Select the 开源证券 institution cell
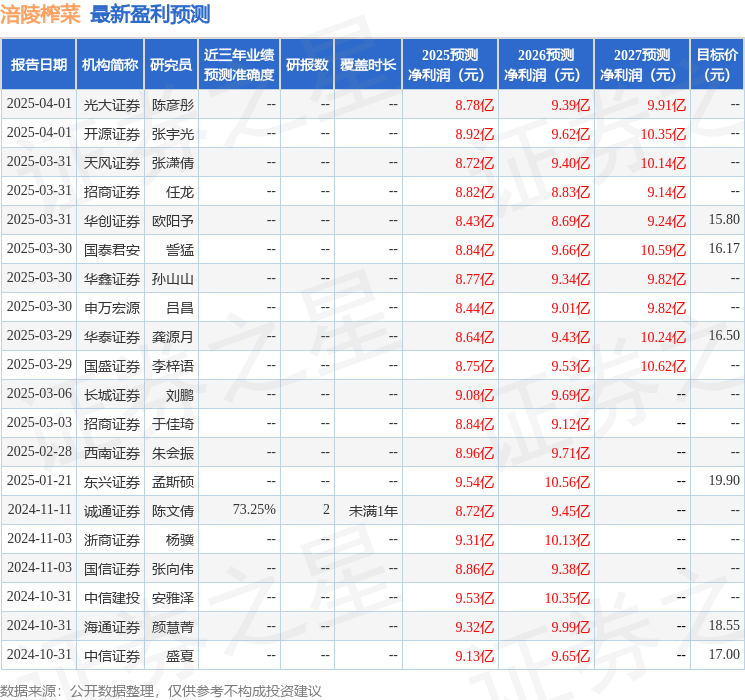745x700 pixels. (112, 134)
